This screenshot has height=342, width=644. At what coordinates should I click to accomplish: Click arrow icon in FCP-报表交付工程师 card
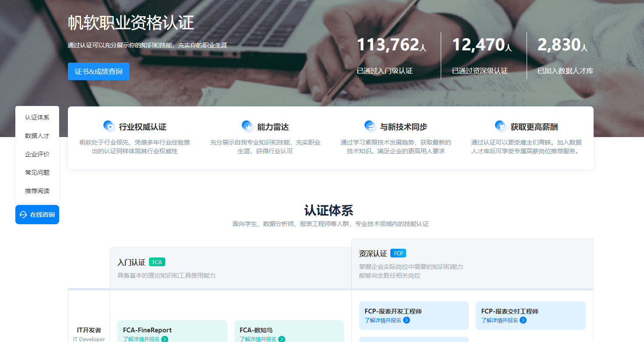coord(523,320)
